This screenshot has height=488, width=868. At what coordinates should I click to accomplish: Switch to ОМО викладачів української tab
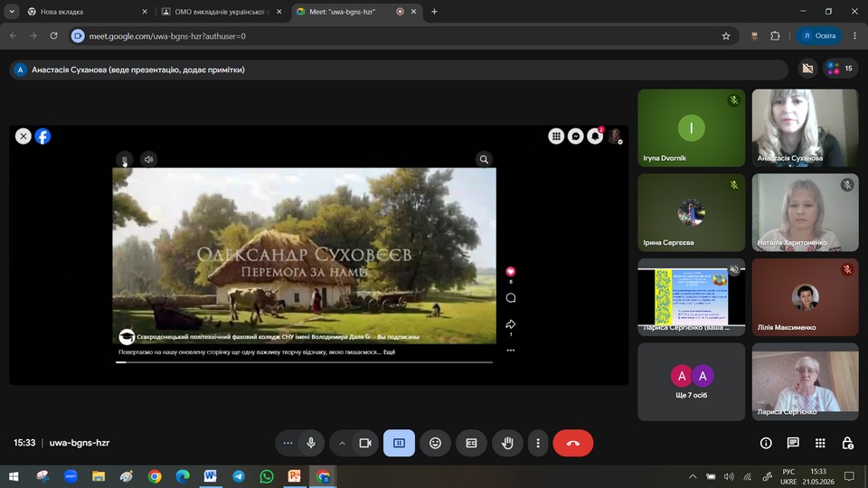click(221, 12)
